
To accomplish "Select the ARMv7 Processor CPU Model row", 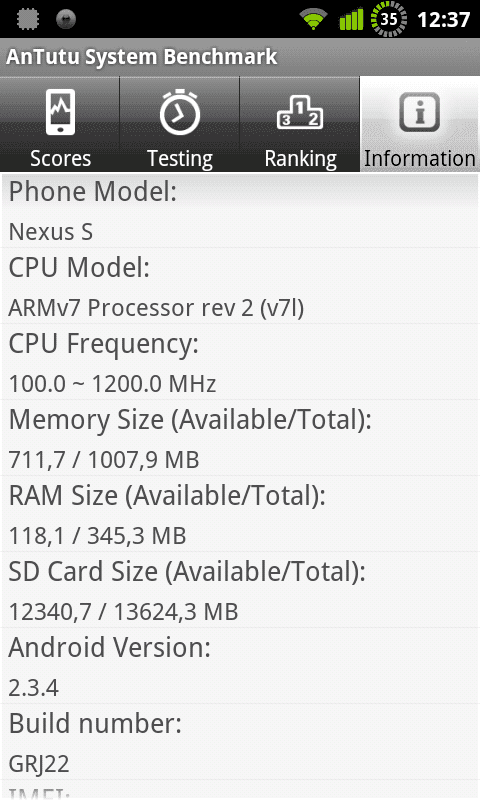I will tap(240, 286).
